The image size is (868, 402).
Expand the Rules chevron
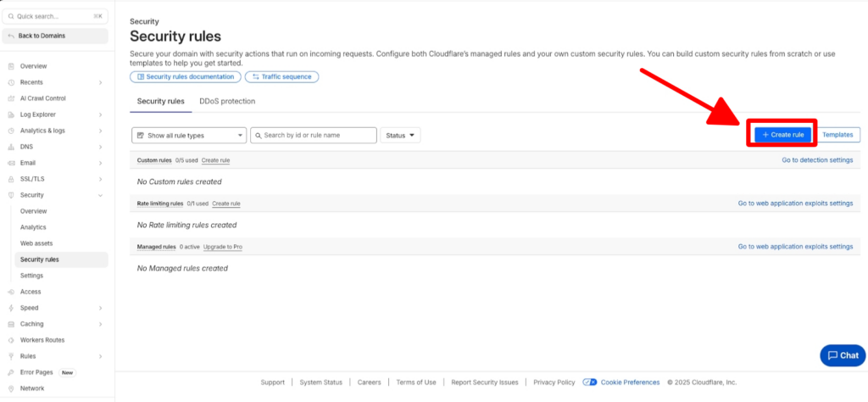click(x=100, y=356)
